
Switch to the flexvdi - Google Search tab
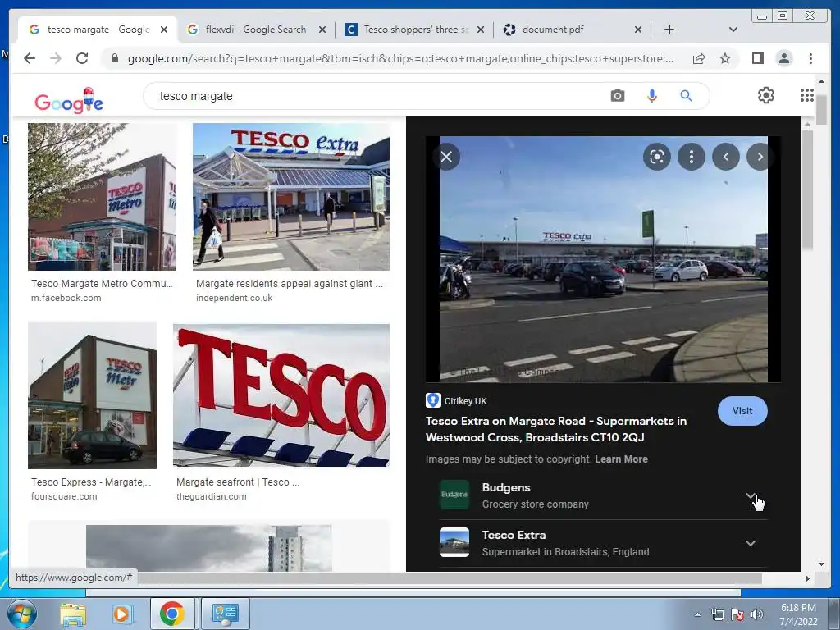coord(256,30)
